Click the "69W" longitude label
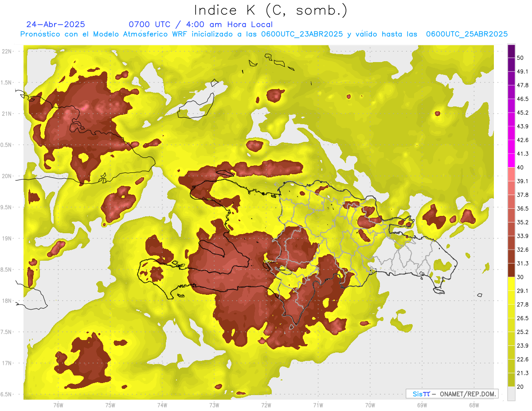 (422, 405)
